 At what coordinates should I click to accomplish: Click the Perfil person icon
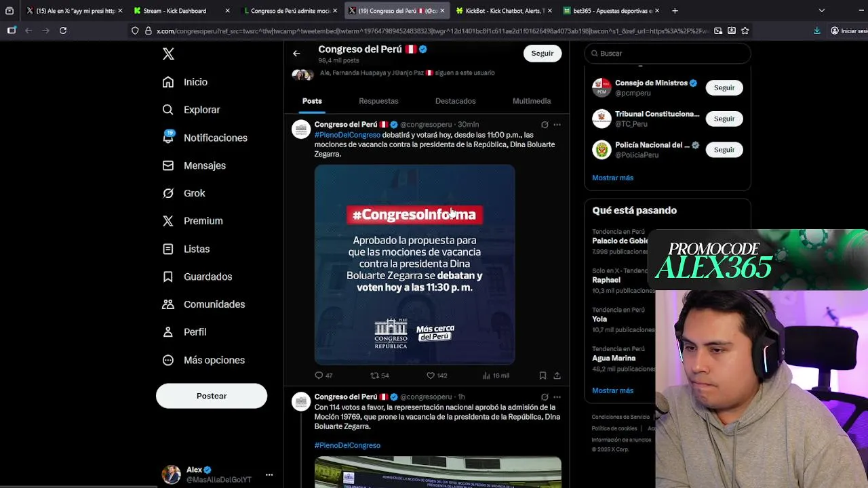click(x=168, y=332)
